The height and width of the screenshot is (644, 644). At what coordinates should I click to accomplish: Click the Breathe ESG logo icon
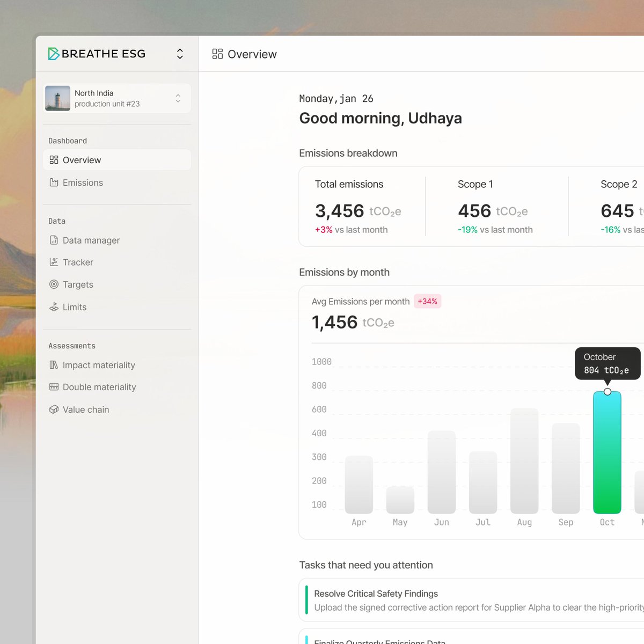coord(54,54)
